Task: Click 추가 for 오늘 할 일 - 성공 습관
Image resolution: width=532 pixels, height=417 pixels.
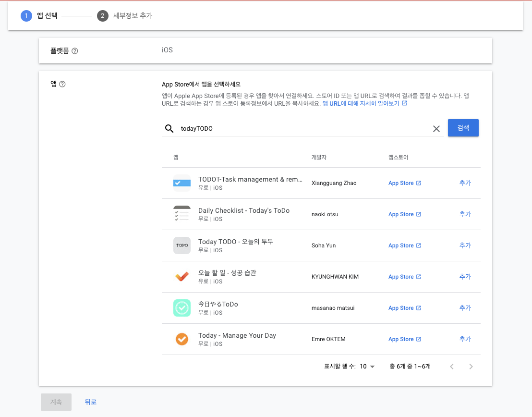Action: tap(465, 277)
